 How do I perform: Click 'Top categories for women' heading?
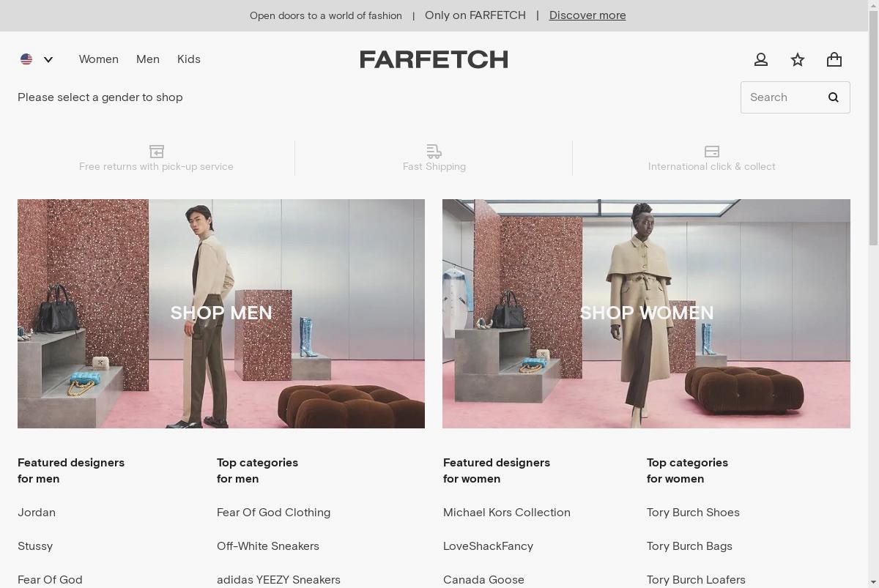click(687, 471)
